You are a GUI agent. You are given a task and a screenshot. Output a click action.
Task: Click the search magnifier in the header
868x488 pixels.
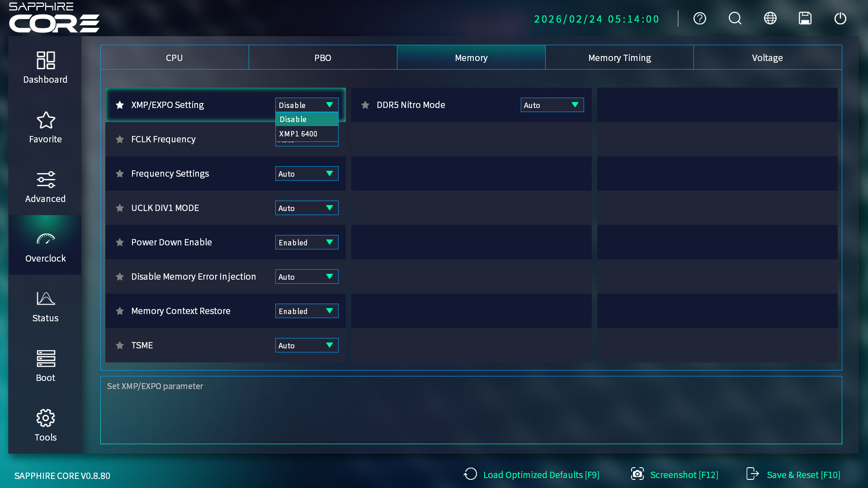[x=735, y=19]
